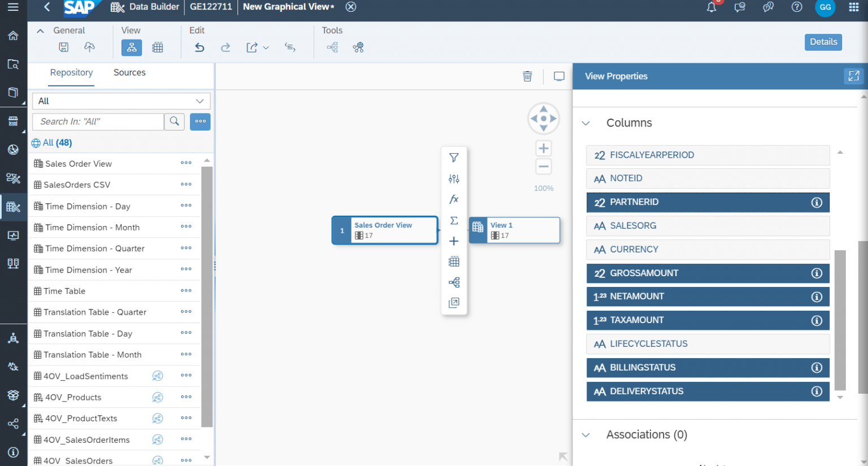
Task: Switch to the Sources tab
Action: point(129,72)
